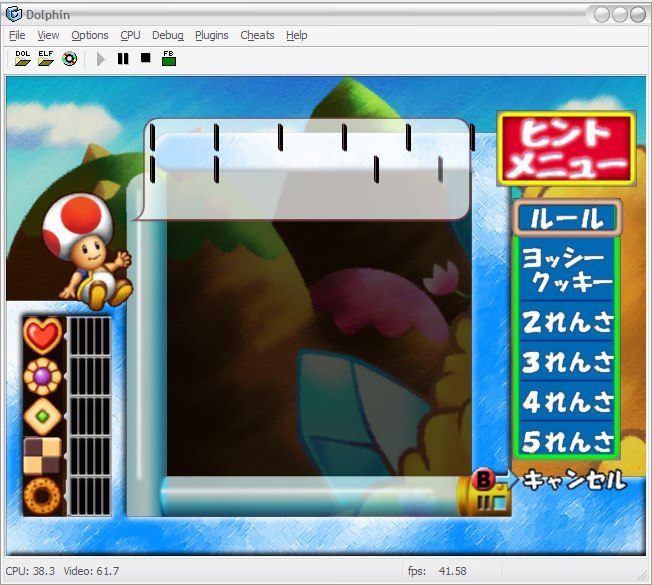Click the meter bars beside the donut cookie
Viewport: 652px width, 585px height.
[x=89, y=496]
